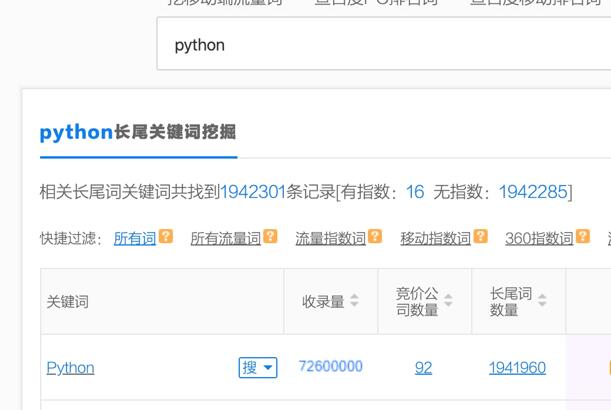
Task: Choose the 流量指数词 filter
Action: pos(330,238)
